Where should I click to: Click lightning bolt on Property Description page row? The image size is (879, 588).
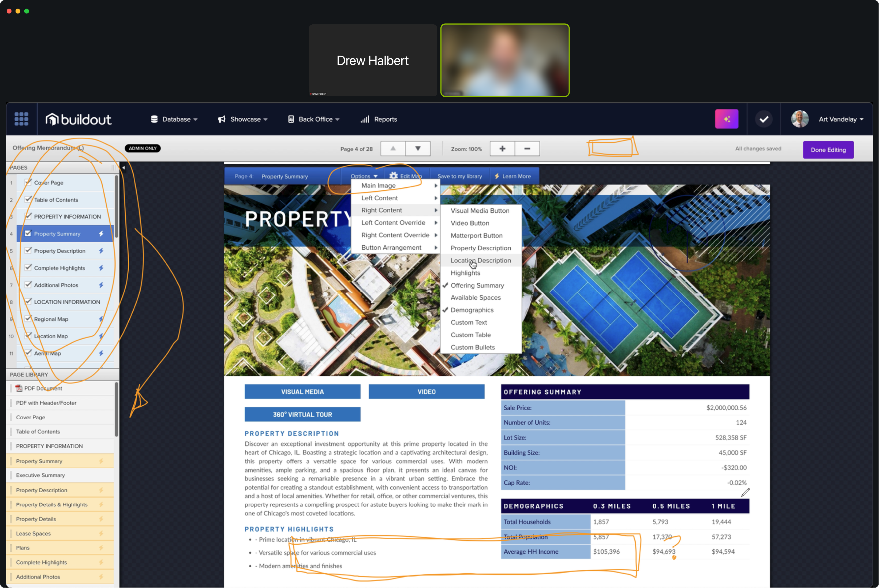tap(101, 251)
